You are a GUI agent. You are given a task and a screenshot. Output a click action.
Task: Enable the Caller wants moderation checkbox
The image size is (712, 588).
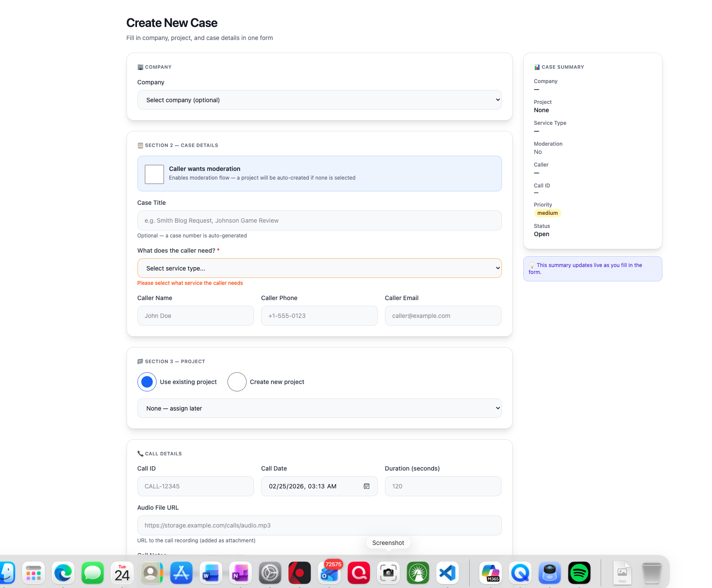click(x=154, y=174)
